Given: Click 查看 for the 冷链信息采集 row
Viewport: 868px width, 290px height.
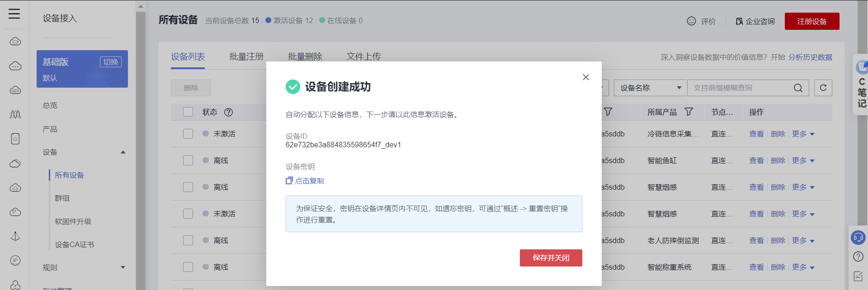Looking at the screenshot, I should [x=756, y=134].
